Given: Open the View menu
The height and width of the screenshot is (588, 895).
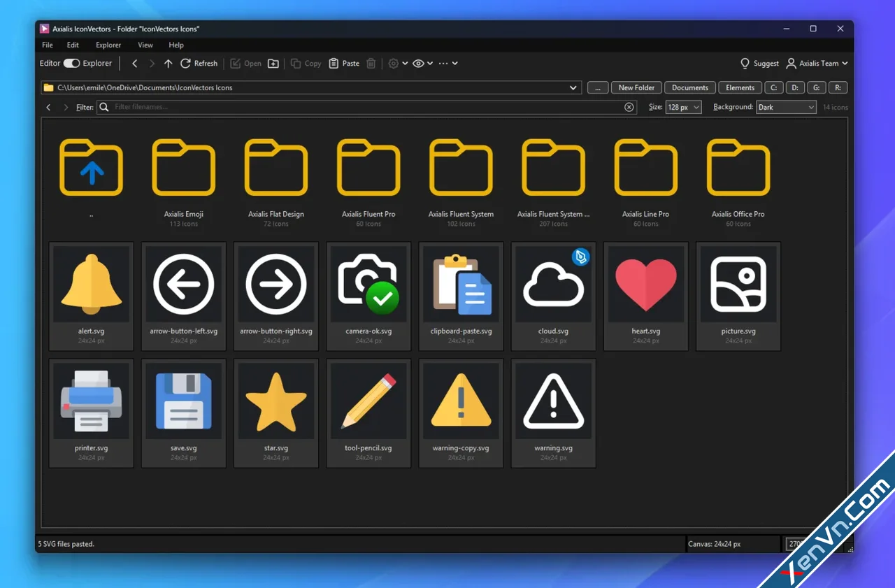Looking at the screenshot, I should click(x=145, y=45).
